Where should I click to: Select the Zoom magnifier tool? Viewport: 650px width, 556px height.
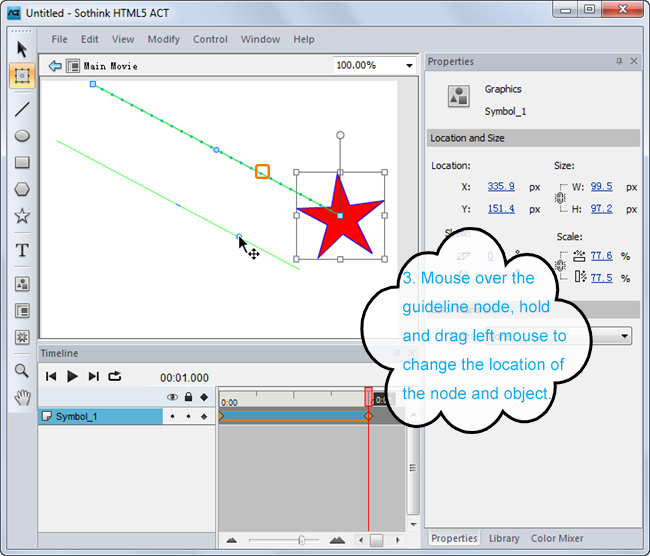pyautogui.click(x=22, y=370)
